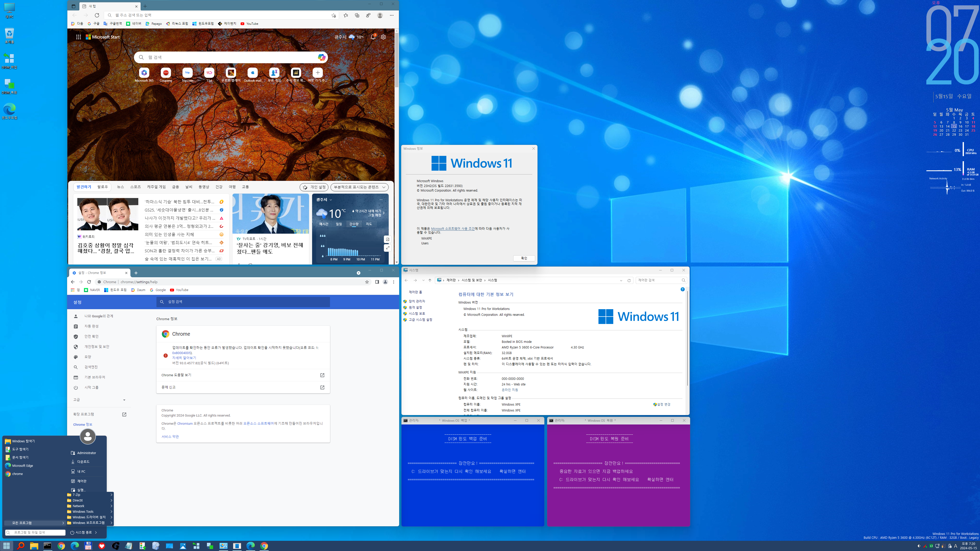Open 김호중 news article thumbnail

(x=108, y=214)
